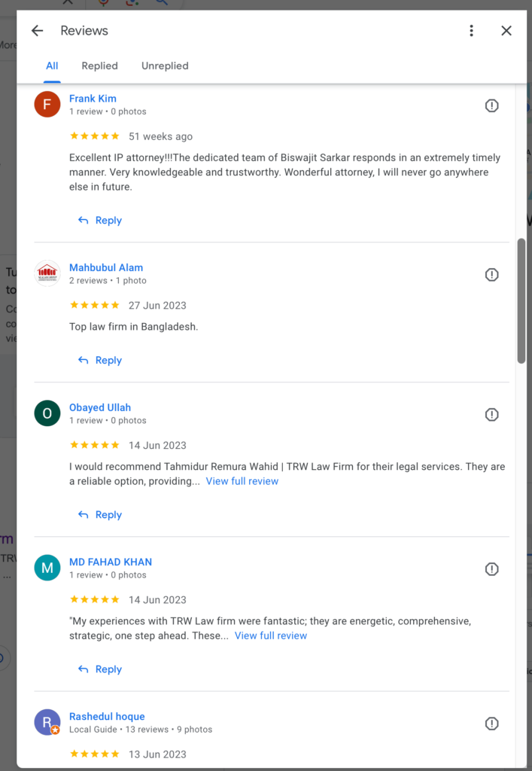
Task: Close the Reviews dialog
Action: 506,30
